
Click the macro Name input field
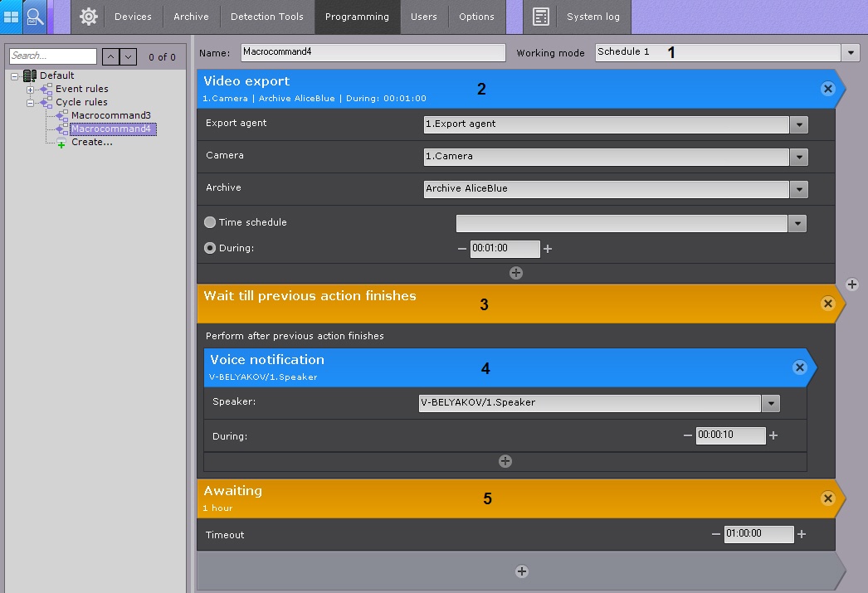point(373,52)
